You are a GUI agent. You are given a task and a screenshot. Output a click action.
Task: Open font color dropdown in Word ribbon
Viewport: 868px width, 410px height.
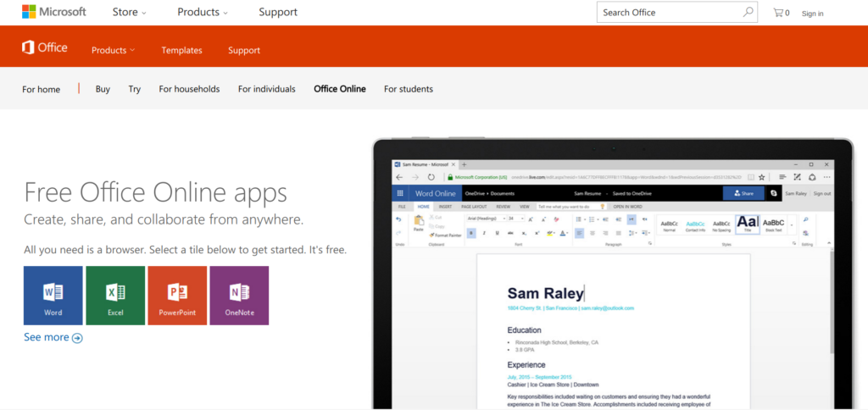tap(567, 233)
